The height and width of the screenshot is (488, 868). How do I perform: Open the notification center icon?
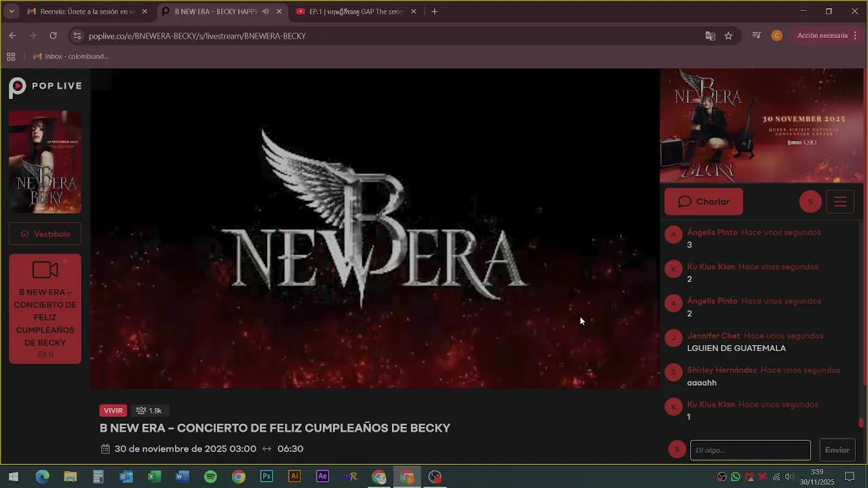pyautogui.click(x=850, y=477)
